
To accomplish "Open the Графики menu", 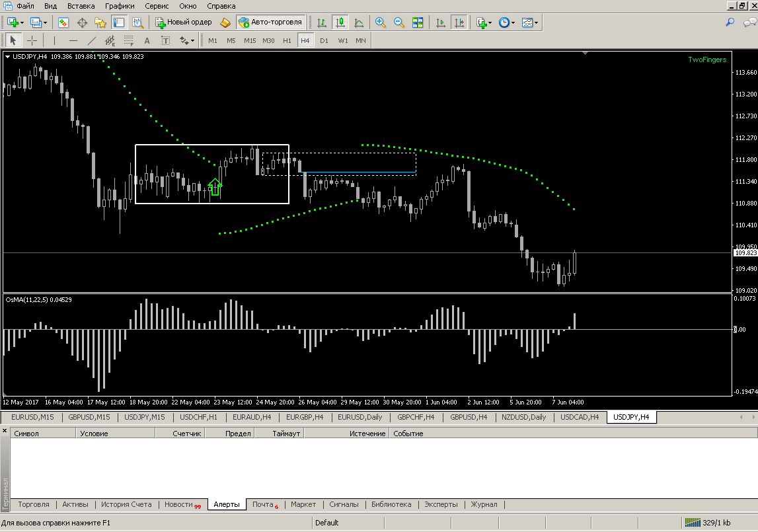I will [120, 6].
